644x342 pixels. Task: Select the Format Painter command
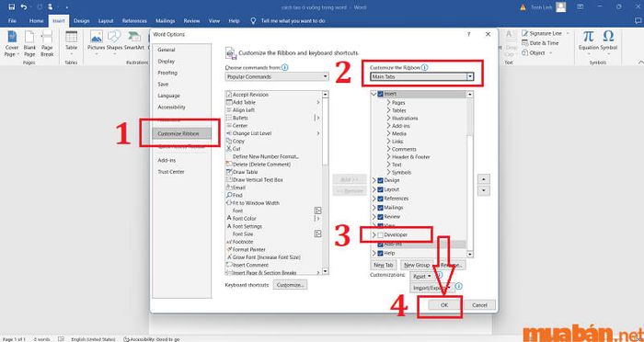click(273, 250)
